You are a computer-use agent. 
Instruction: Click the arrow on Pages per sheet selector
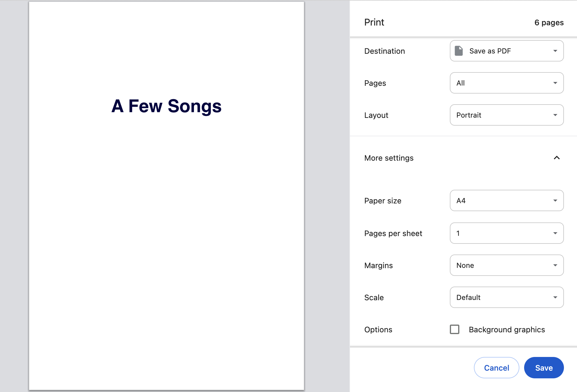point(556,233)
